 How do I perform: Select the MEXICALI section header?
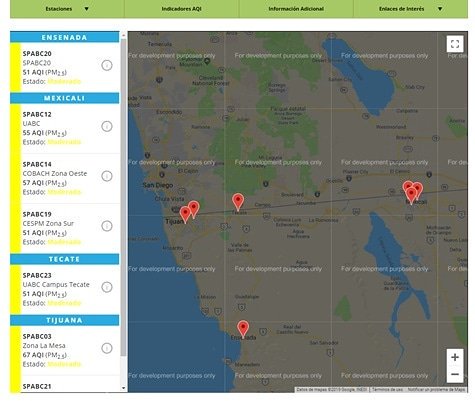pos(64,98)
